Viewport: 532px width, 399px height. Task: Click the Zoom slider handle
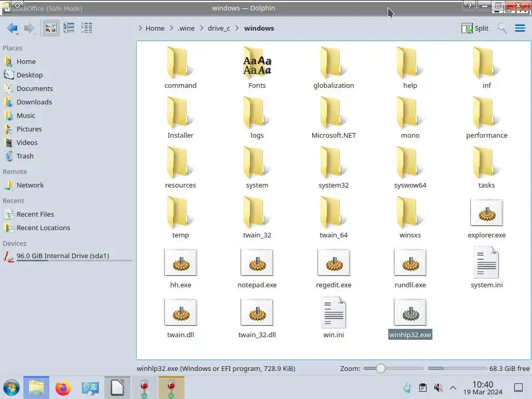point(381,368)
